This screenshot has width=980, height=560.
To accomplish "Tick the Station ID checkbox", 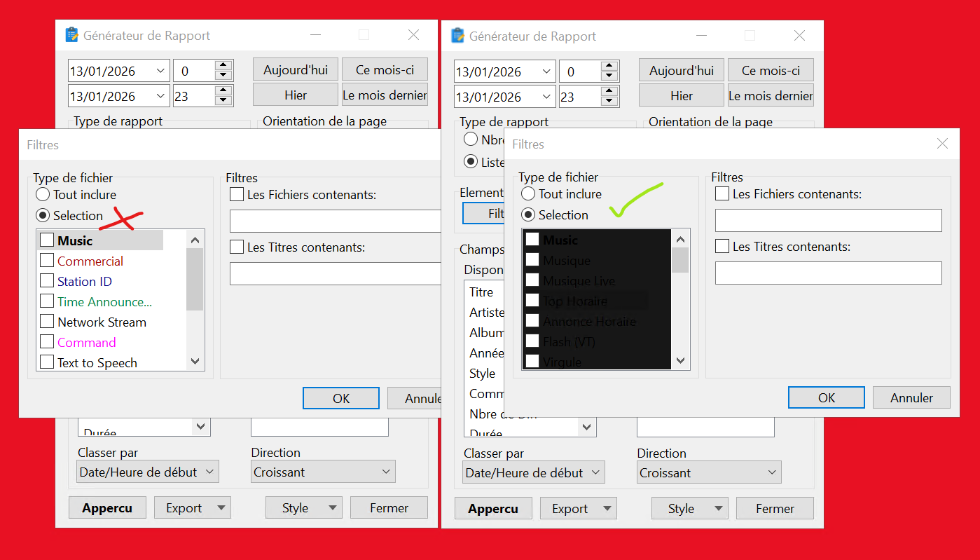I will pyautogui.click(x=47, y=281).
